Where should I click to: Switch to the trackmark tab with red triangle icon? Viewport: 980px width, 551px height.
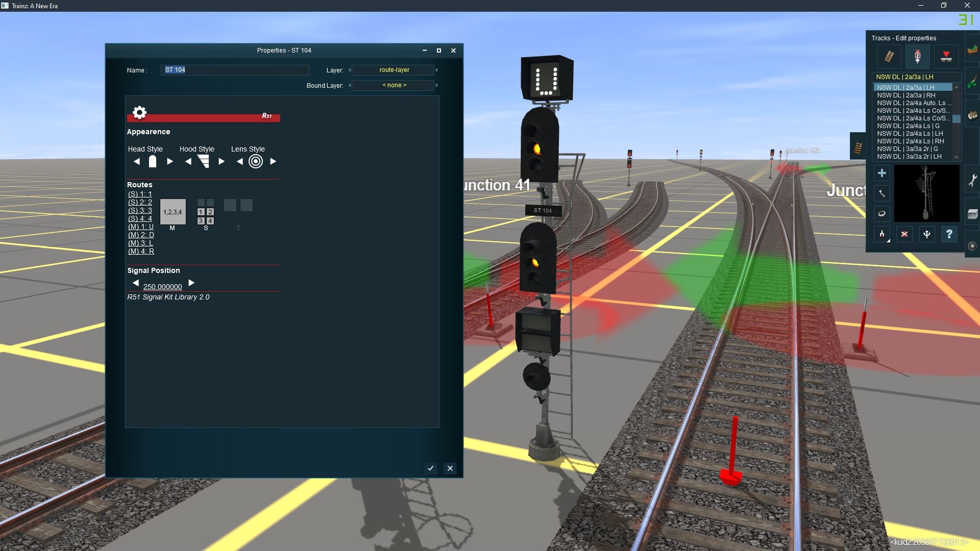pyautogui.click(x=946, y=56)
